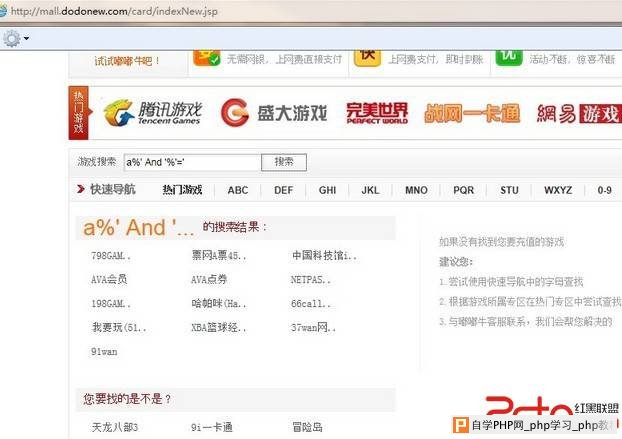Click the yellow 快 icon
Viewport: 622px width, 439px height.
click(367, 58)
